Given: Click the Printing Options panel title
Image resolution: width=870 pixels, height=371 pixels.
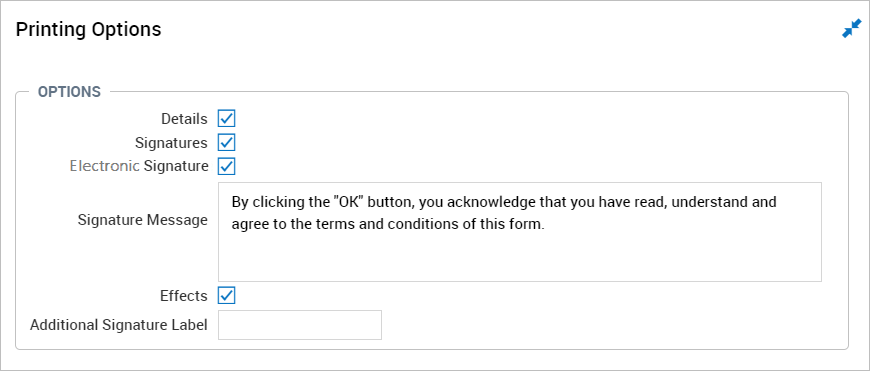Looking at the screenshot, I should click(88, 29).
